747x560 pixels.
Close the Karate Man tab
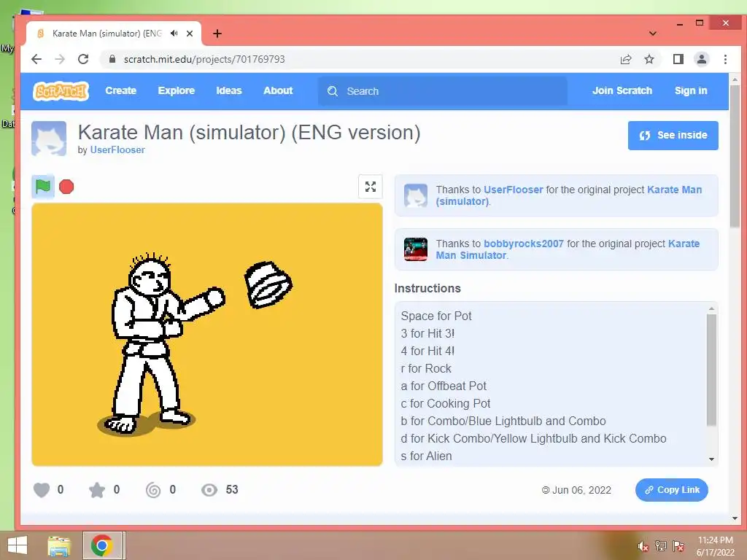(190, 34)
